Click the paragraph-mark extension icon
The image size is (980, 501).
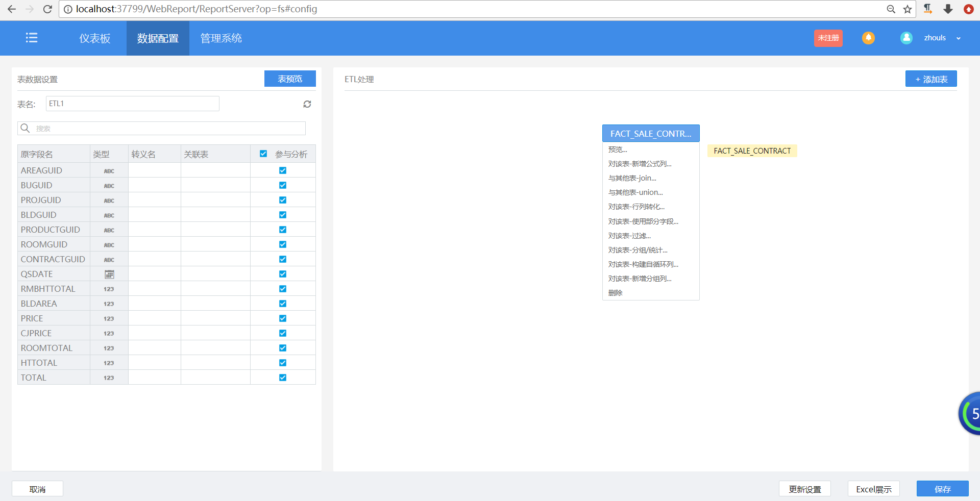tap(928, 9)
